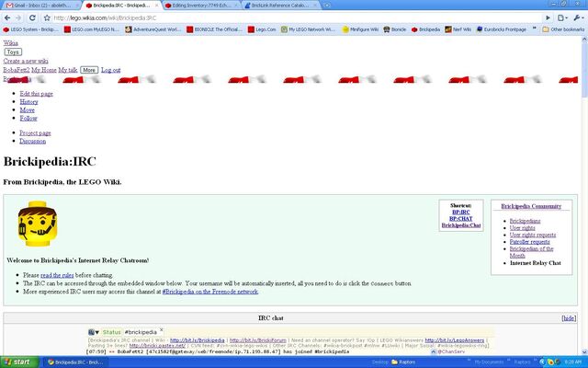
Task: Open Minifigure Wiki bookmark
Action: coord(360,29)
